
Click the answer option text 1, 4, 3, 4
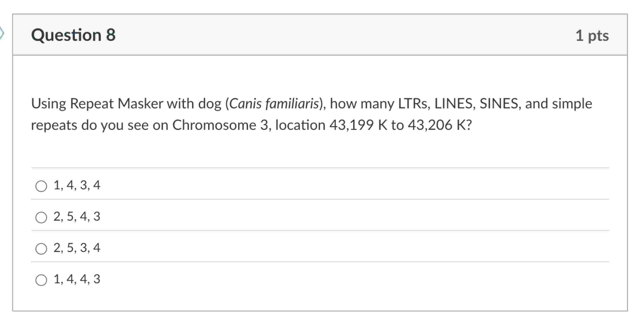[77, 185]
